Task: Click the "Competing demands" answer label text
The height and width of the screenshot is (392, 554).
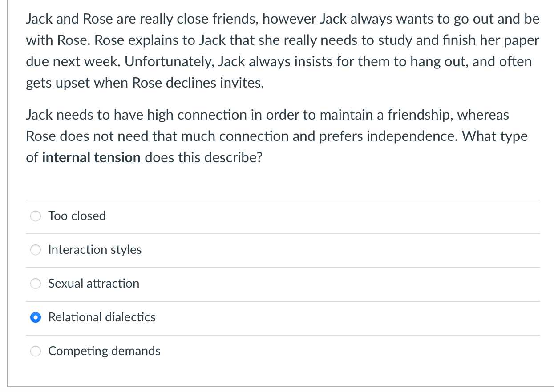Action: pos(104,351)
